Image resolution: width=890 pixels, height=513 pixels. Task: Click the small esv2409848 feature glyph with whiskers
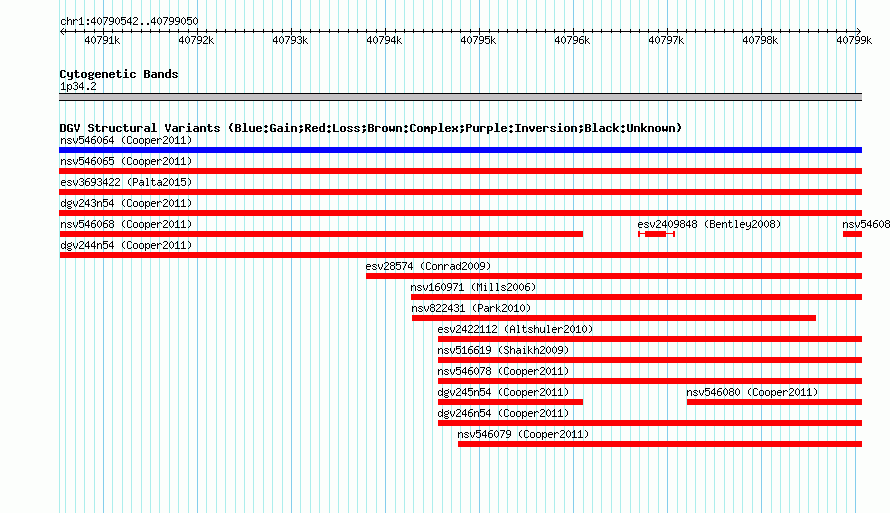click(x=656, y=234)
